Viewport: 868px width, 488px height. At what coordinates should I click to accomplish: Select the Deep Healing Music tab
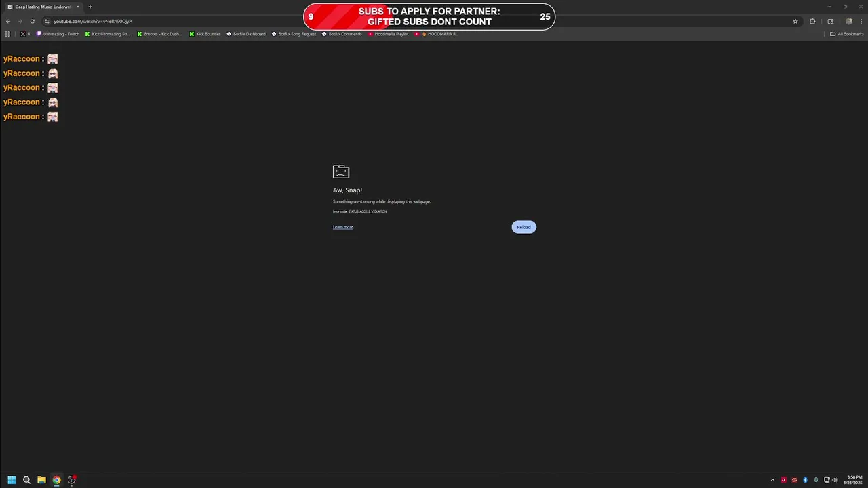[43, 7]
